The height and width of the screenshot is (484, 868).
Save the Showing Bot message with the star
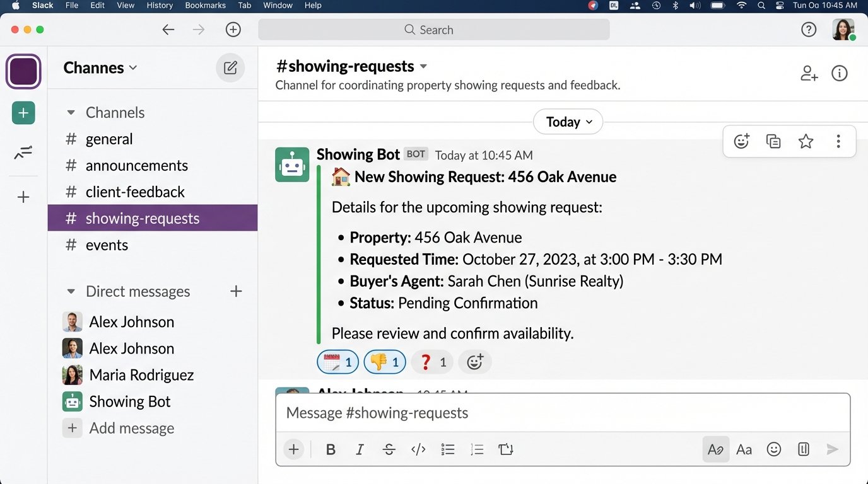[x=806, y=141]
